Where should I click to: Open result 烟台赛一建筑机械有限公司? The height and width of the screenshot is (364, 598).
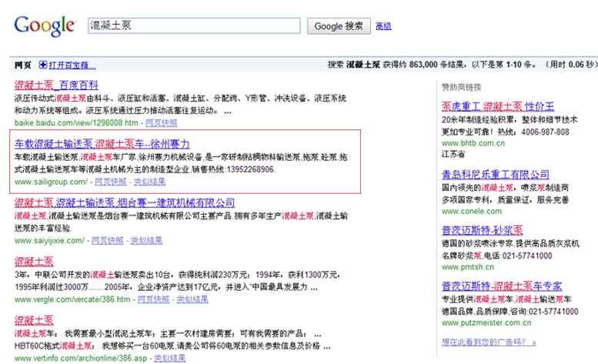(x=125, y=202)
